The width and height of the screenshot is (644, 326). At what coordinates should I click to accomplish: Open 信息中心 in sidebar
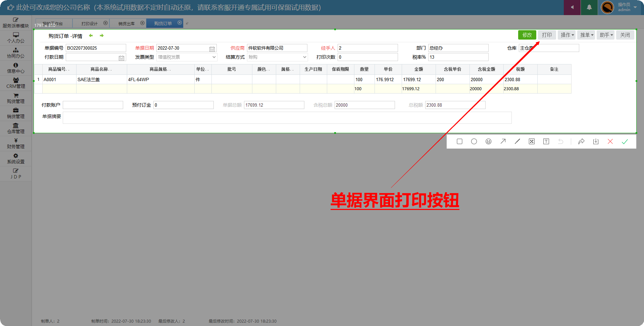16,68
